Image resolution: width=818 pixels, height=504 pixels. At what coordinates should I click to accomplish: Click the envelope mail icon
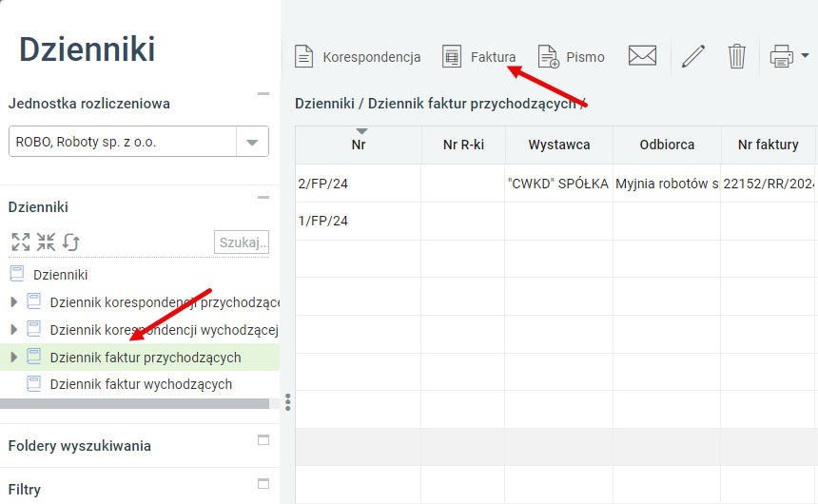(642, 55)
